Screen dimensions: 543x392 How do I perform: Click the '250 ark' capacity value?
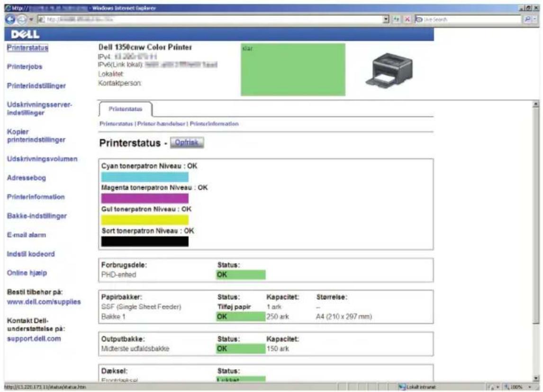tap(278, 317)
